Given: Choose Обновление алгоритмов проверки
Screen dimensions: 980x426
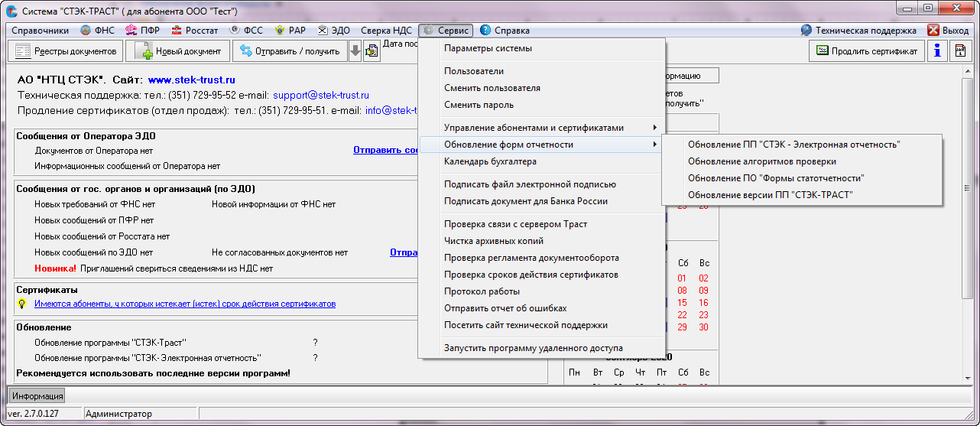Looking at the screenshot, I should point(802,161).
